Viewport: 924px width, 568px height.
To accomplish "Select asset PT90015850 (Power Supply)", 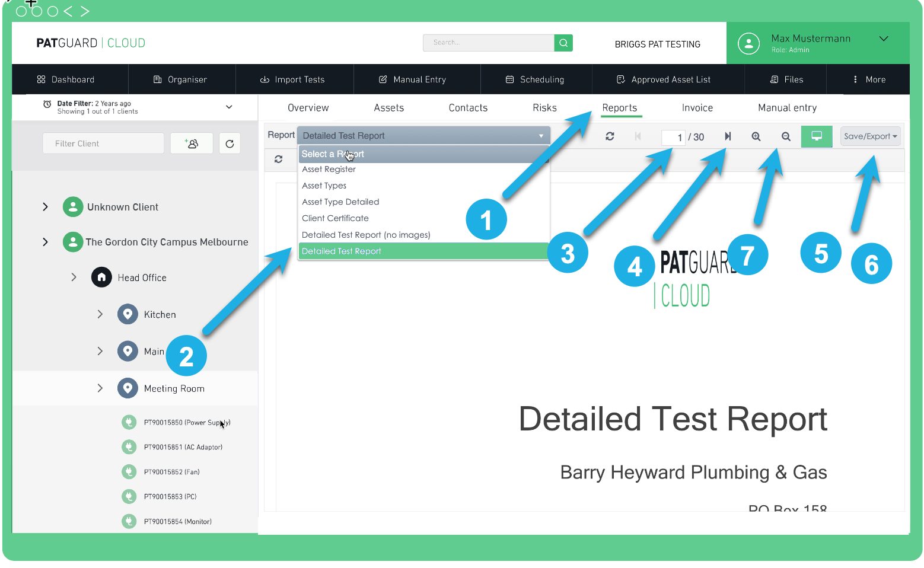I will point(187,422).
